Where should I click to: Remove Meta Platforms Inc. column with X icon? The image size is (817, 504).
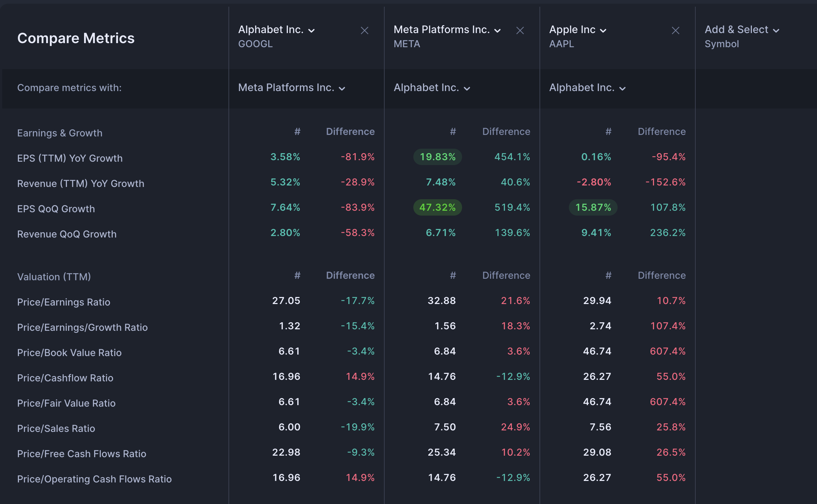pyautogui.click(x=520, y=30)
